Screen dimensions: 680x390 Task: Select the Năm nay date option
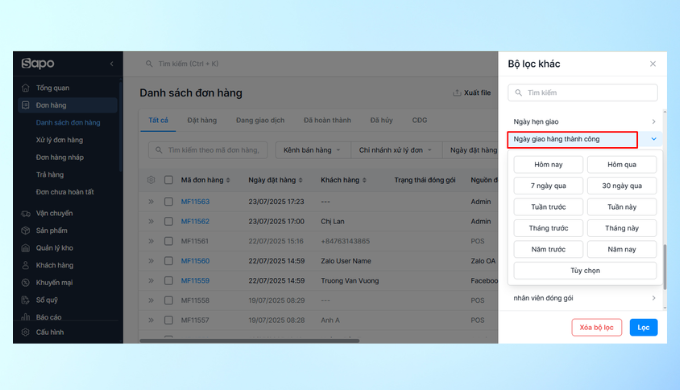pyautogui.click(x=621, y=249)
